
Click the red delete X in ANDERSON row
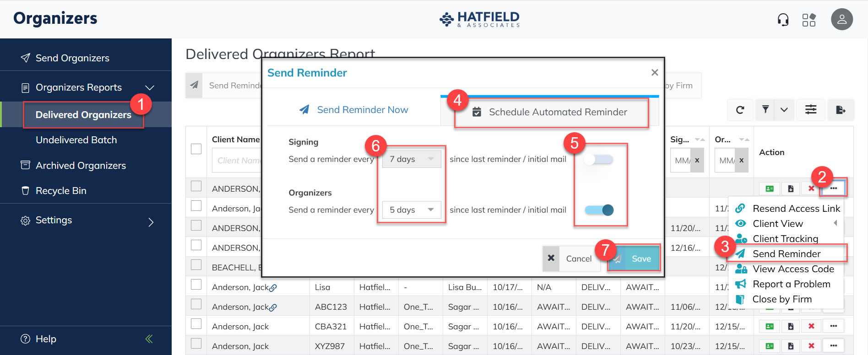point(811,188)
